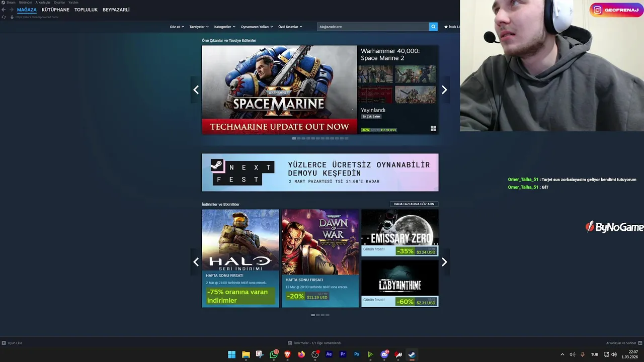Go forward with the Steam forward arrow
The height and width of the screenshot is (362, 644).
click(11, 10)
